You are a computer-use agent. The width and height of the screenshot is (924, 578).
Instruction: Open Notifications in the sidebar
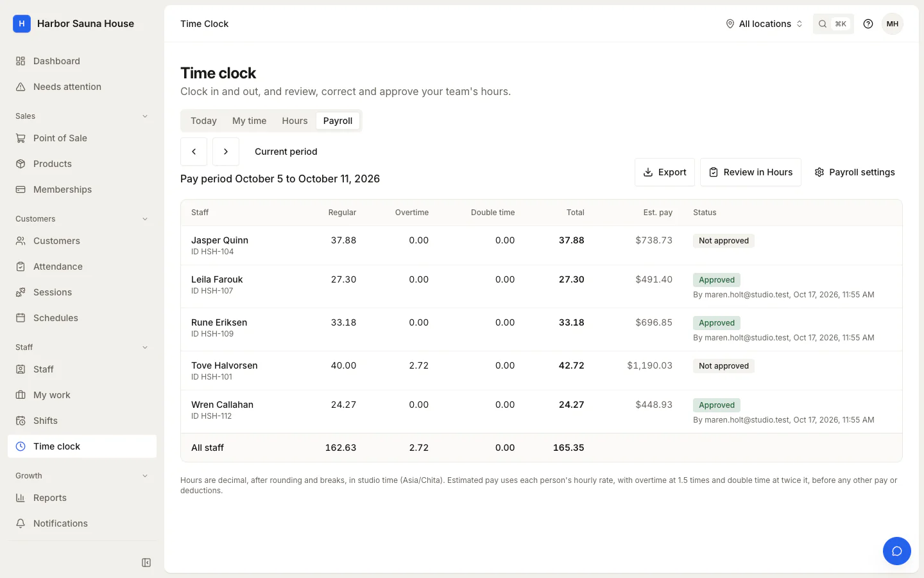point(82,523)
